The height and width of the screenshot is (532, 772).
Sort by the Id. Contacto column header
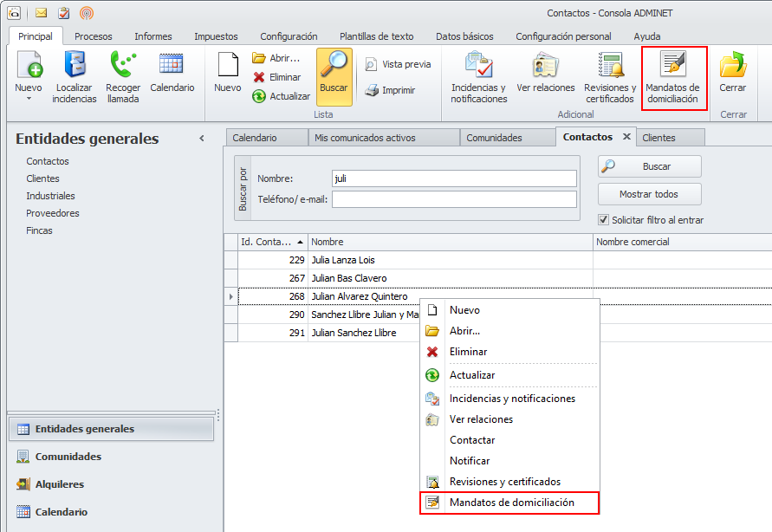tap(271, 242)
